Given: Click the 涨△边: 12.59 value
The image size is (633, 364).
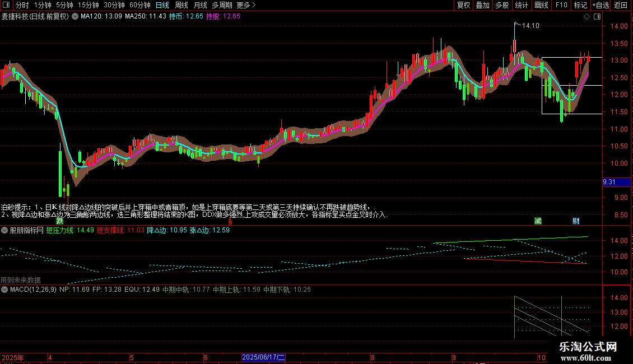Looking at the screenshot, I should (x=210, y=230).
